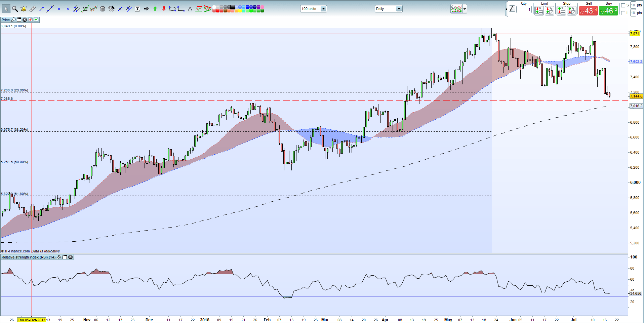
Task: Click the Qty input field
Action: [524, 9]
